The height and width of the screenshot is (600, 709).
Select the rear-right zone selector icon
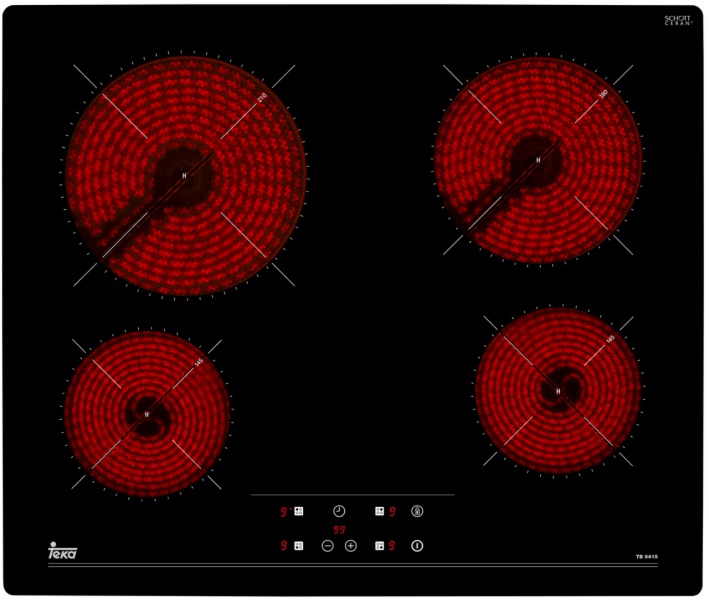click(x=380, y=511)
